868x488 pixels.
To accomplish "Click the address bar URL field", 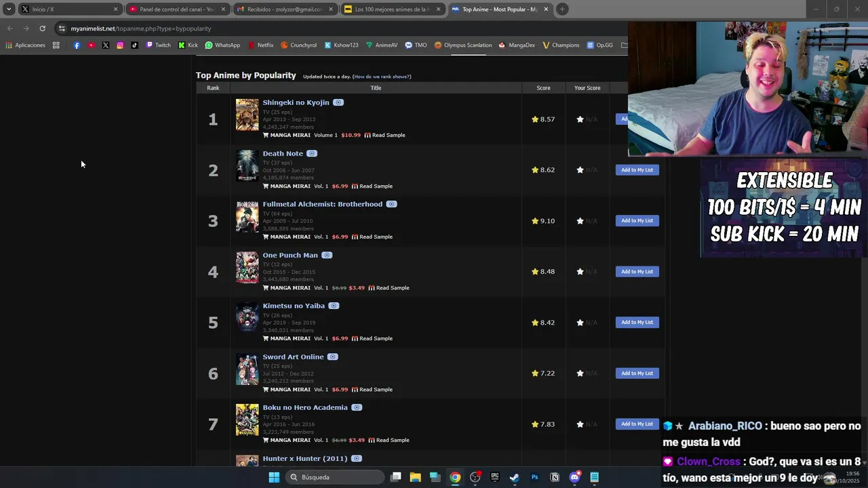I will pyautogui.click(x=339, y=28).
